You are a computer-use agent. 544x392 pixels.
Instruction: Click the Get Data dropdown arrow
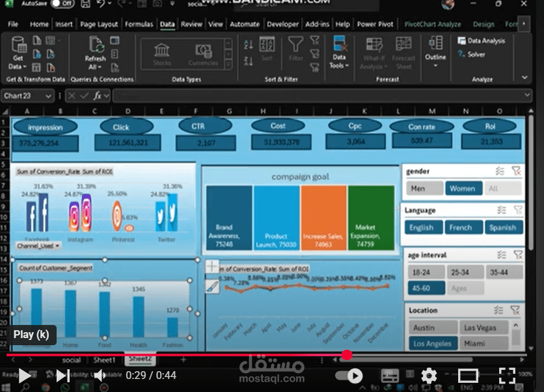pyautogui.click(x=24, y=66)
